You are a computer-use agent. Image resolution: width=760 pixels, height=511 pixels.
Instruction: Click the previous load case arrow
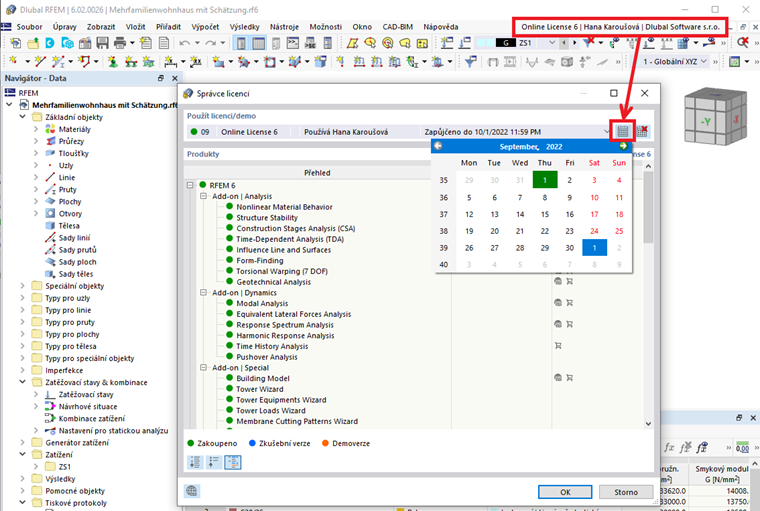pyautogui.click(x=564, y=43)
